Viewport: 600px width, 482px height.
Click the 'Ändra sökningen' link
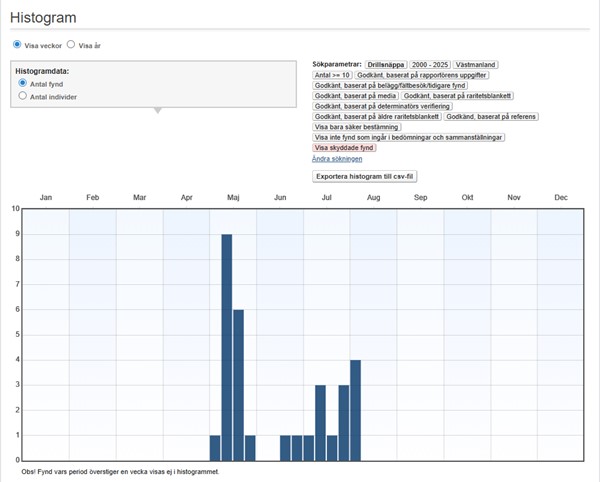pyautogui.click(x=337, y=158)
